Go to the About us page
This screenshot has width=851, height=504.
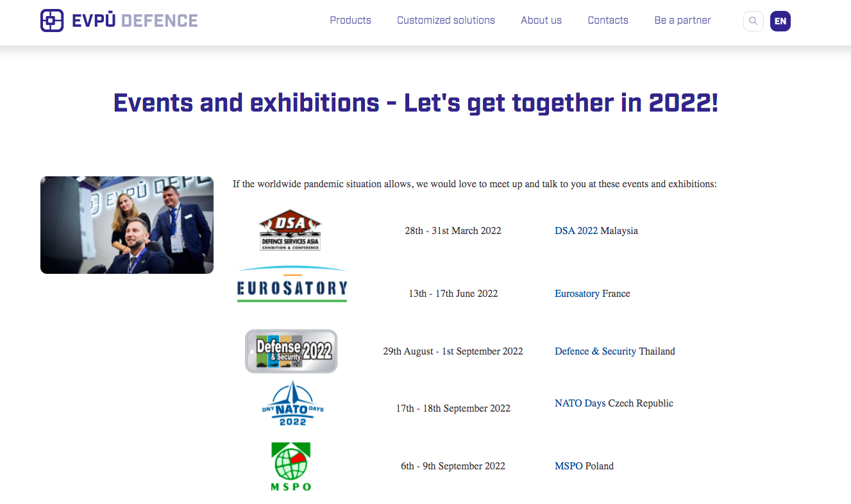[x=541, y=21]
